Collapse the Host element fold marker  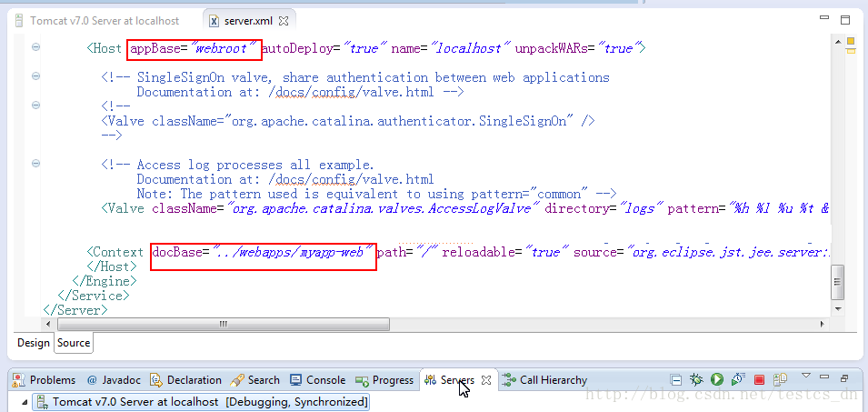[x=35, y=47]
